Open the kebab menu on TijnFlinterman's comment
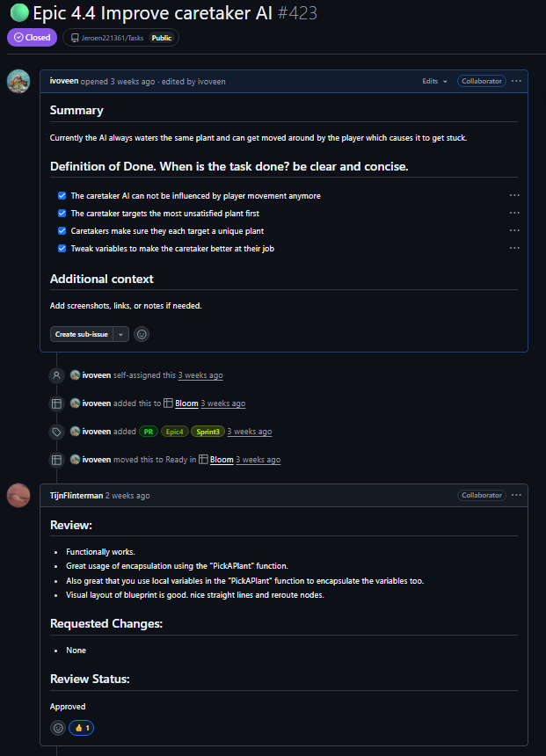546x756 pixels. point(516,494)
